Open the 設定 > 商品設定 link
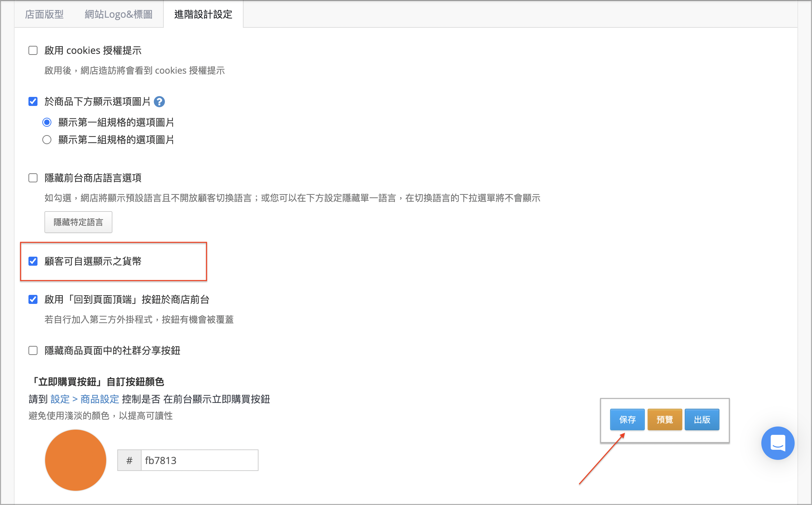Screen dimensions: 812x505 85,399
